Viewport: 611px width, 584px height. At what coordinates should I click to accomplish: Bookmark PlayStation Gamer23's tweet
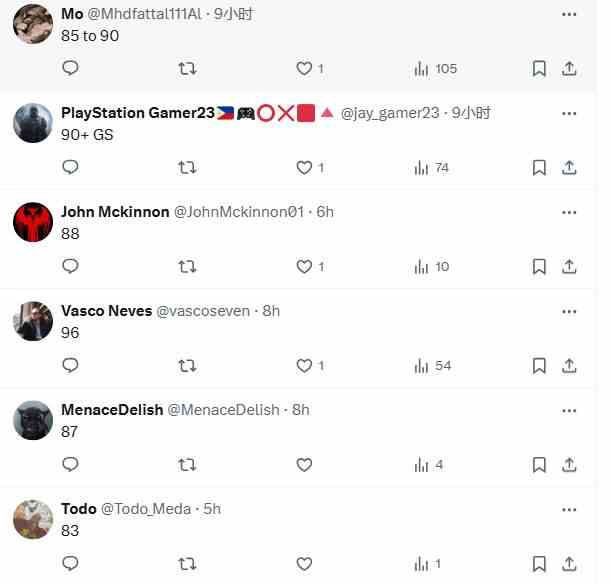(539, 168)
